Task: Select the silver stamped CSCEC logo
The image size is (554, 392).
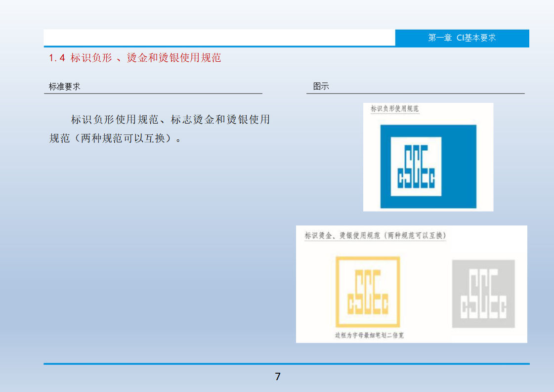Action: [x=483, y=294]
